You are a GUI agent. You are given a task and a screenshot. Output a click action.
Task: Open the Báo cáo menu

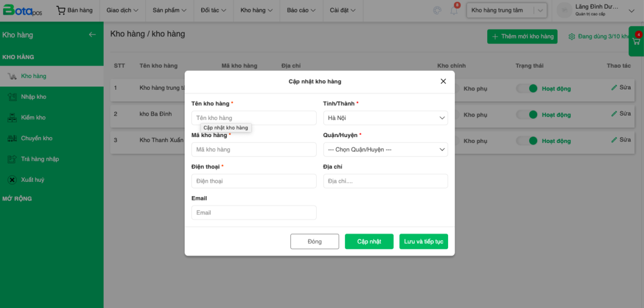pos(303,10)
